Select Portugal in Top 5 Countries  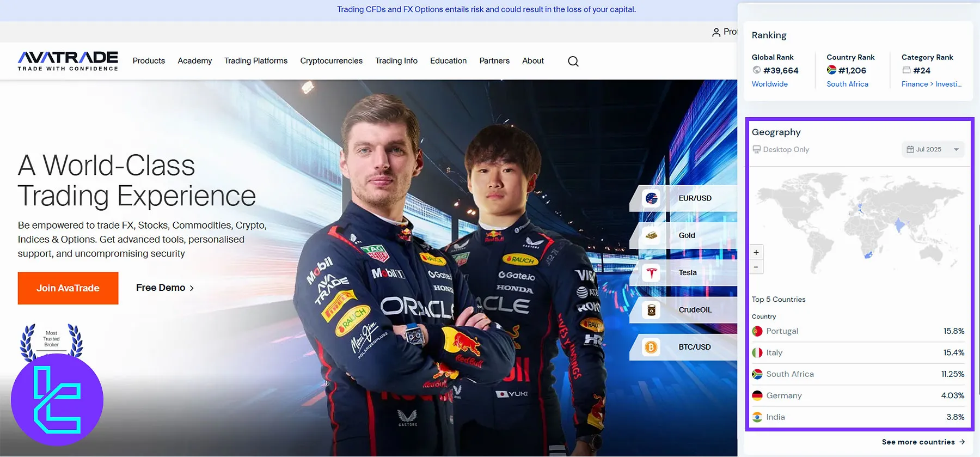[782, 331]
